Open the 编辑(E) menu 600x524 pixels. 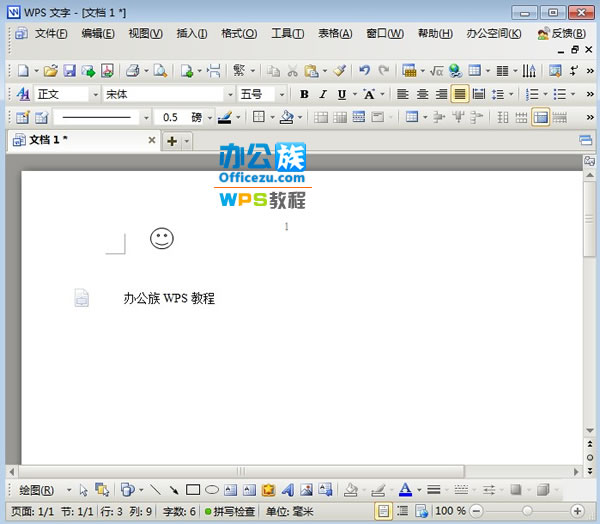[x=98, y=34]
